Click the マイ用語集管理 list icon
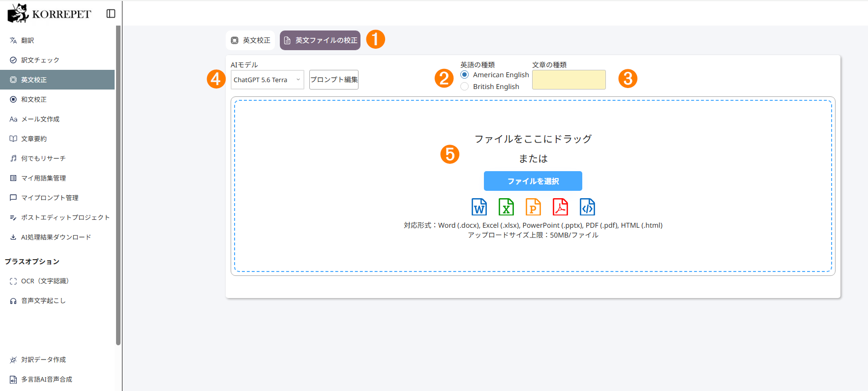The height and width of the screenshot is (391, 868). tap(13, 178)
